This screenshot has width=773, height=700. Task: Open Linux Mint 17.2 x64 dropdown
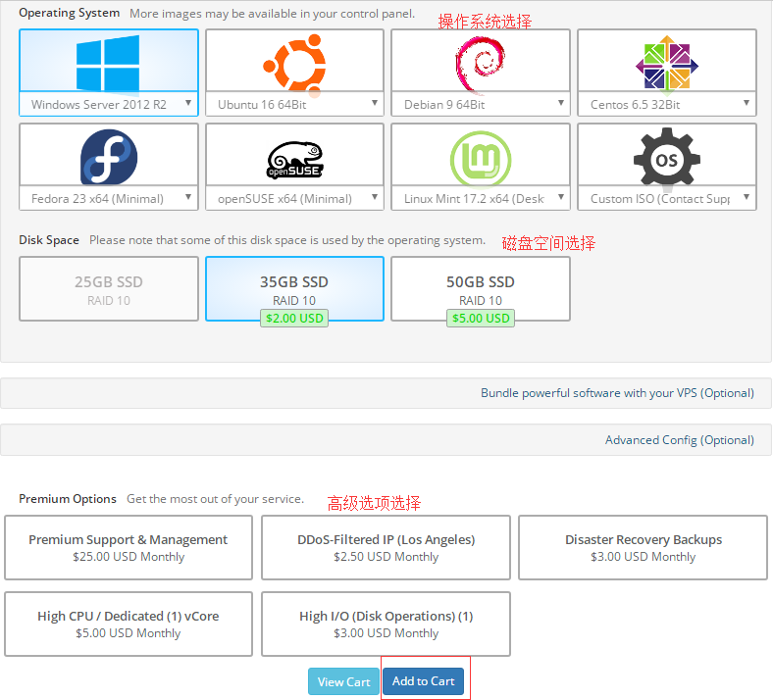(x=481, y=198)
